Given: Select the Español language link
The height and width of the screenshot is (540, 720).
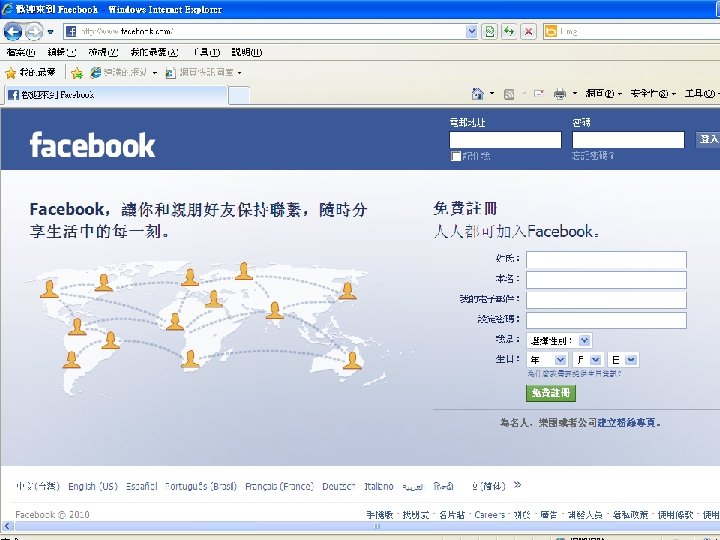Looking at the screenshot, I should [x=141, y=486].
